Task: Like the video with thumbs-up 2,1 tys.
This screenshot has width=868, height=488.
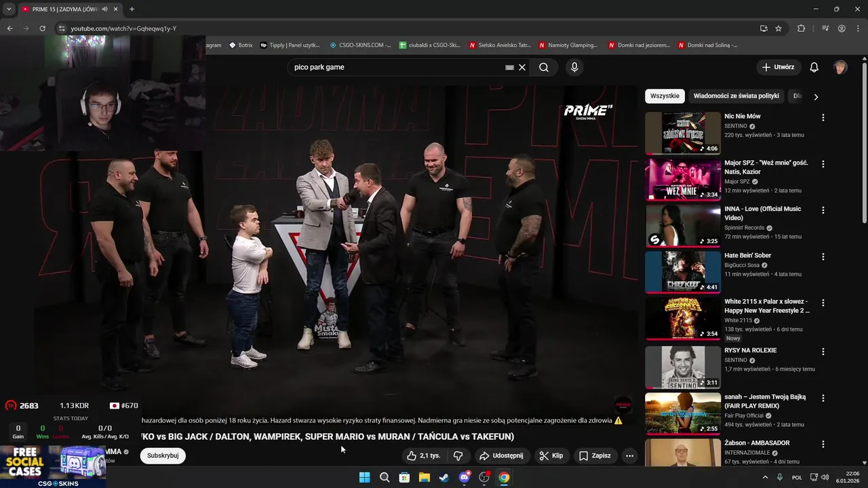Action: pyautogui.click(x=423, y=455)
